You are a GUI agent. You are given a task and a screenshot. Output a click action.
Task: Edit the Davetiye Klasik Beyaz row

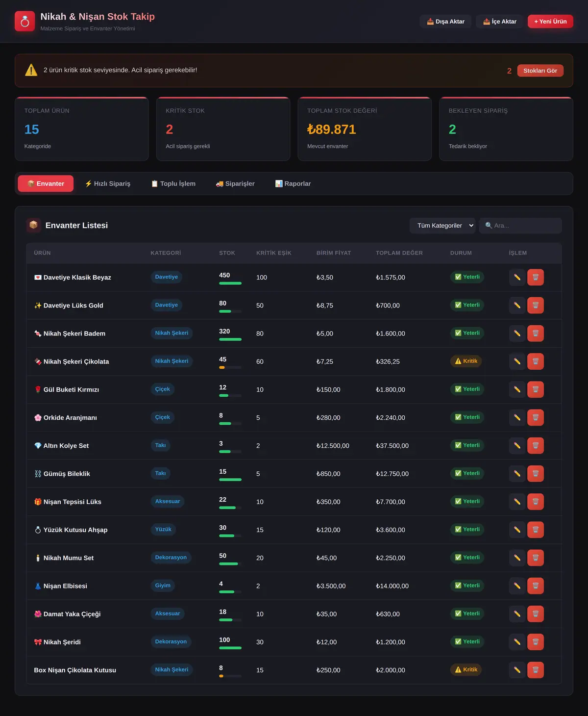tap(517, 278)
